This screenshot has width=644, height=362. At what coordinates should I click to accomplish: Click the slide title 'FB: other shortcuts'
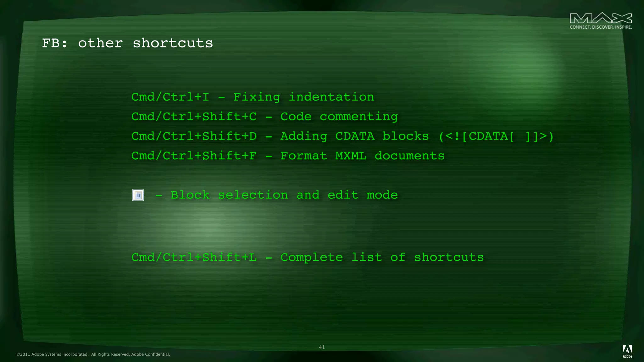(127, 43)
